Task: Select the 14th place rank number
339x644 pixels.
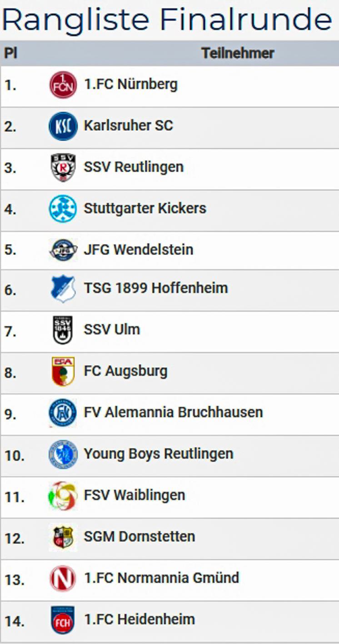Action: (x=15, y=621)
